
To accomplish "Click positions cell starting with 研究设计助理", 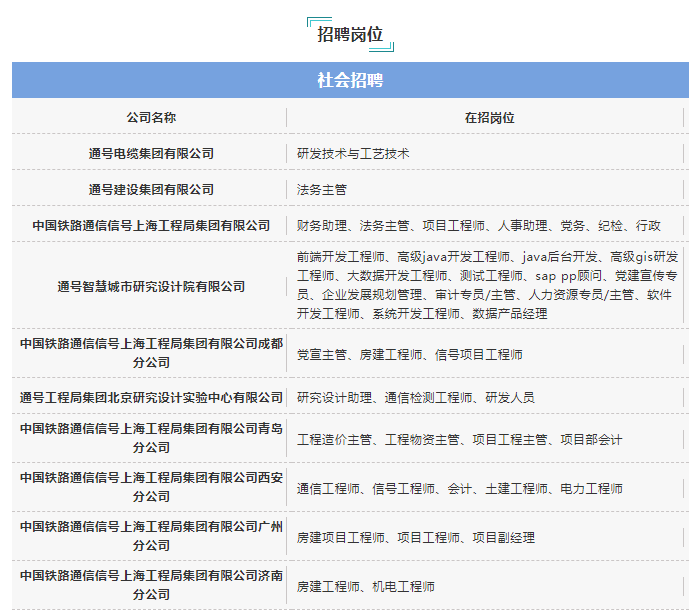I will [x=416, y=397].
